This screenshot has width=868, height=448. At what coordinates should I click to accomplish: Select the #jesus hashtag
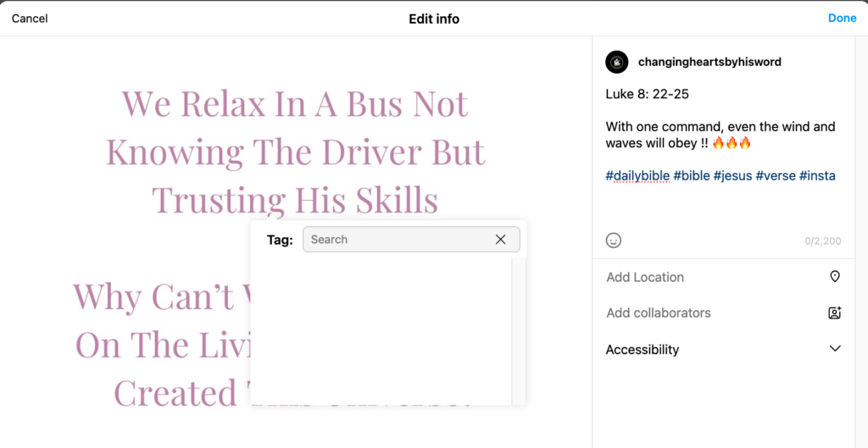[732, 176]
